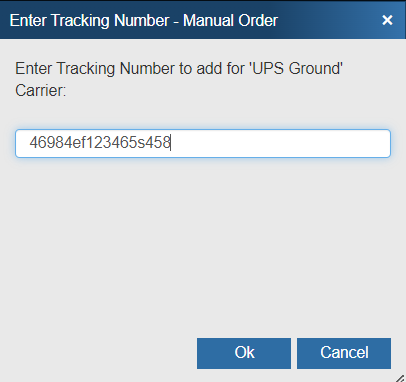Click the word 'Carrier:' in the prompt
Viewport: 406px width, 382px height.
click(41, 90)
